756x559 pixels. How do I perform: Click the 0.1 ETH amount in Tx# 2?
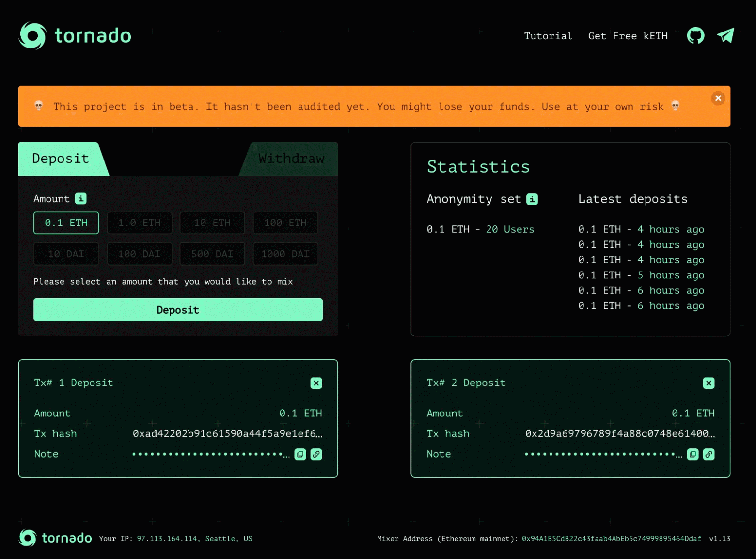(x=693, y=413)
